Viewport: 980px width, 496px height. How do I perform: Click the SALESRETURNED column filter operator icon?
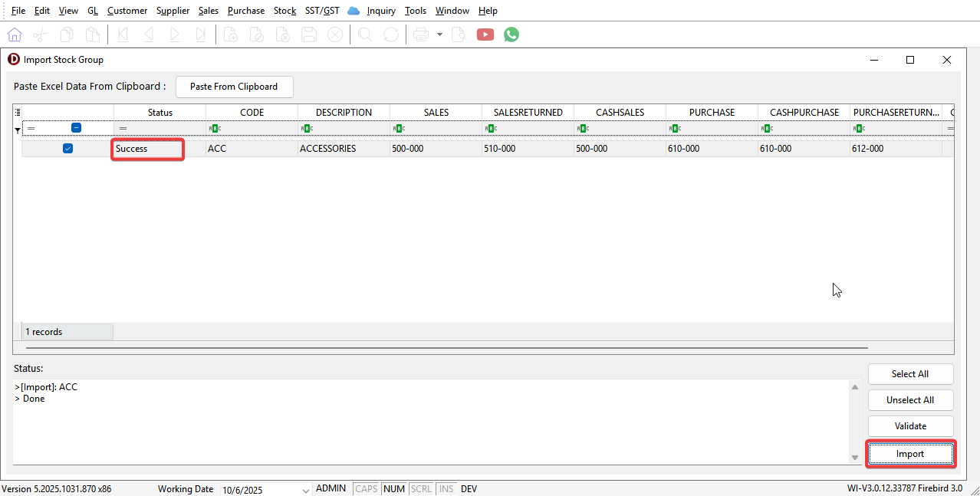pos(490,129)
